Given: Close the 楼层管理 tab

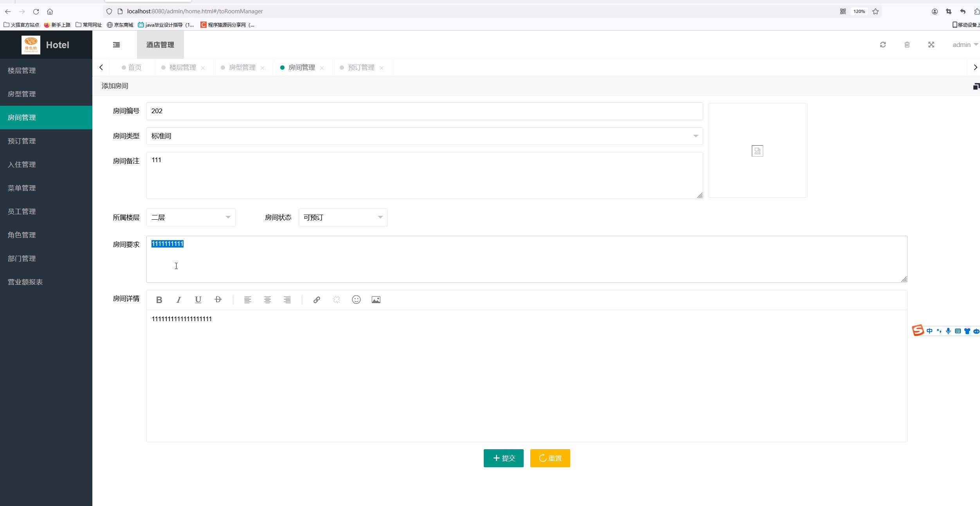Looking at the screenshot, I should (x=203, y=68).
